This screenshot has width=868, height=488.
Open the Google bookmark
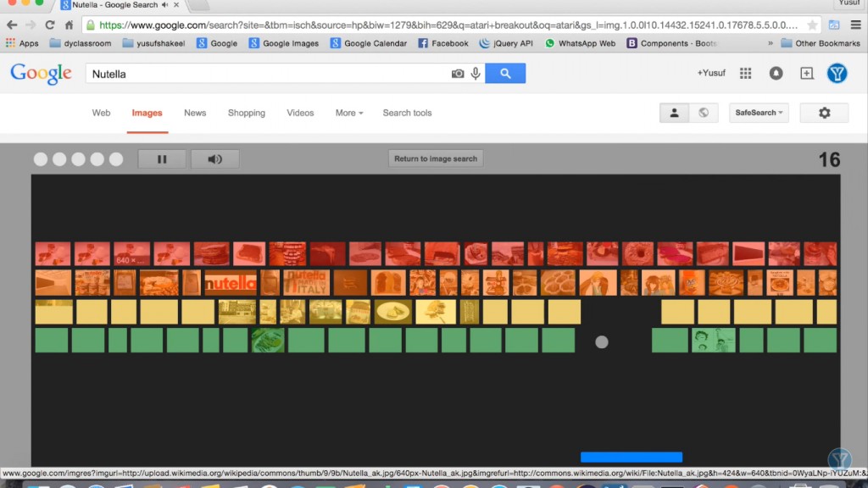[217, 43]
